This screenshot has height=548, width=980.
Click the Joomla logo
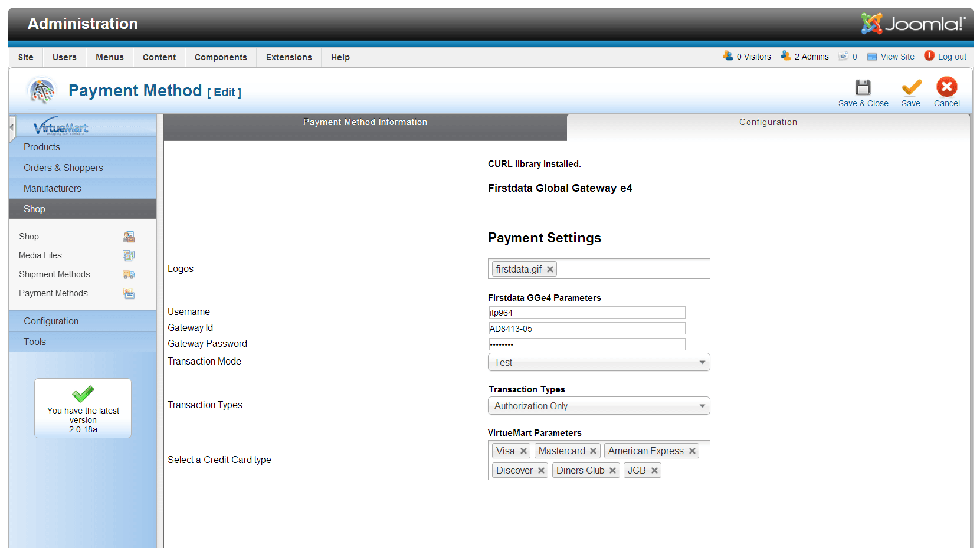click(913, 24)
